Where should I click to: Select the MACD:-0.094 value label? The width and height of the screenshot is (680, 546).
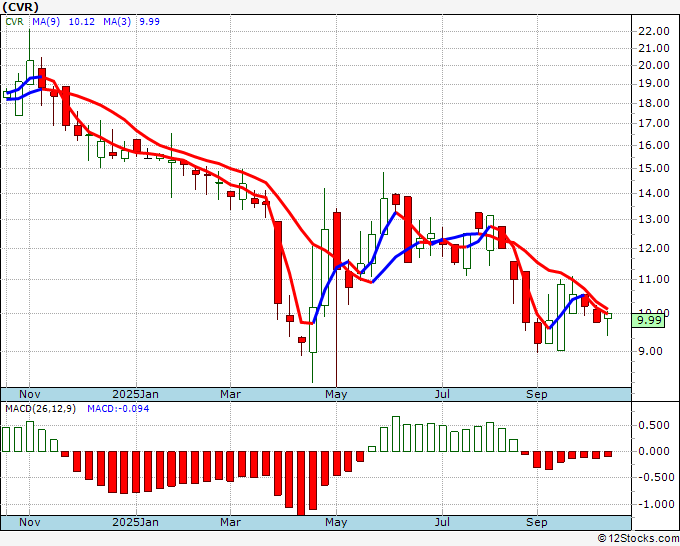point(118,409)
